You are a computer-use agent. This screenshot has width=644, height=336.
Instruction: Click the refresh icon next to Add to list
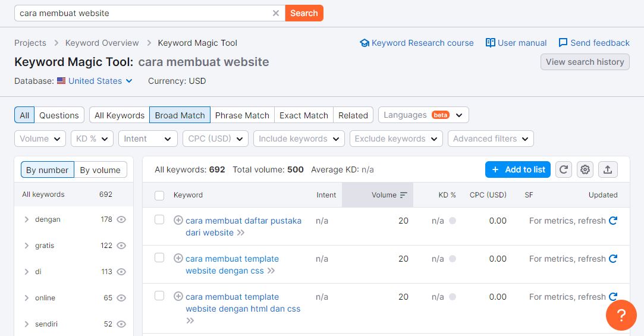pyautogui.click(x=564, y=169)
